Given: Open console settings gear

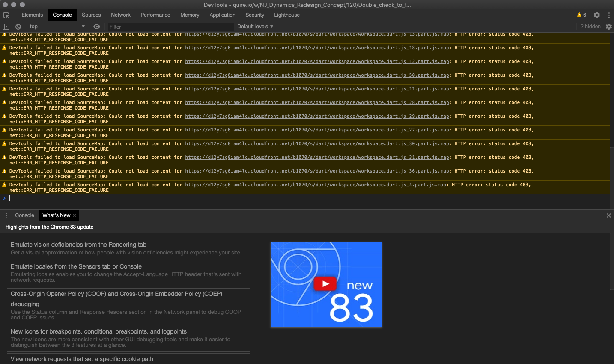Looking at the screenshot, I should click(x=608, y=27).
